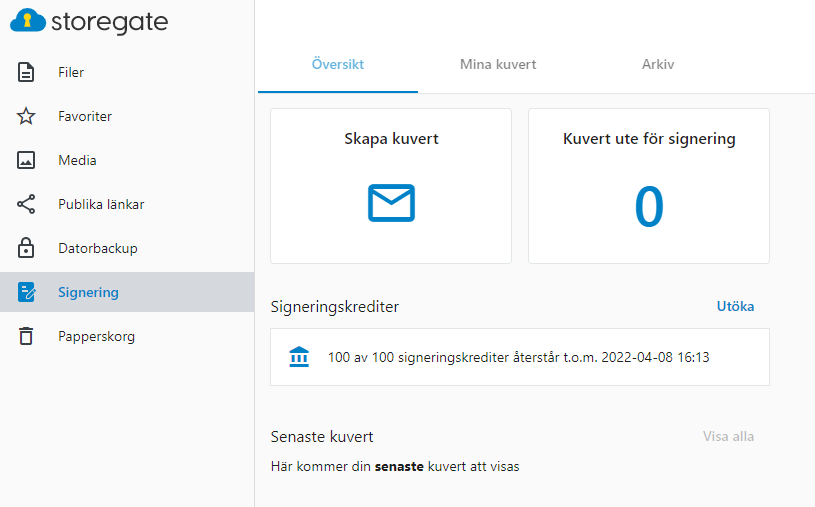Select the Signering pen-document icon
Viewport: 815px width, 507px height.
[26, 292]
